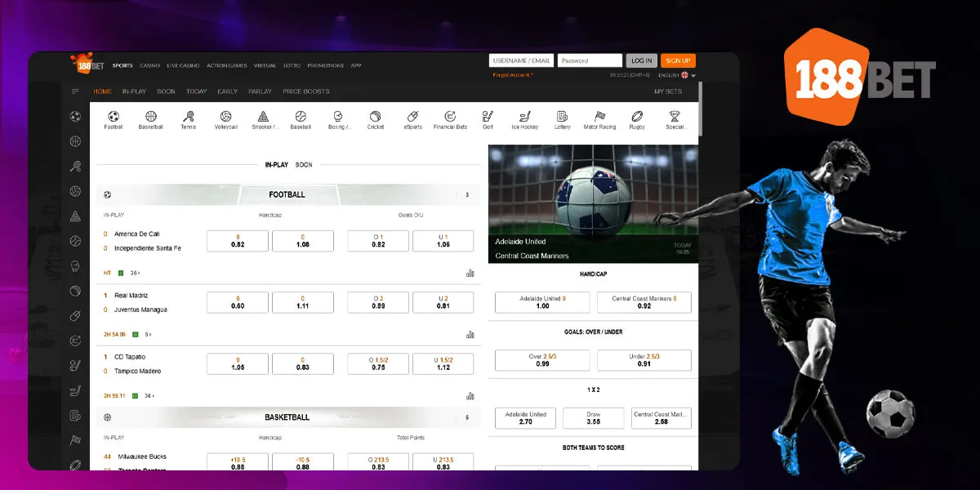
Task: Open the hamburger menu icon beside HOME
Action: coord(76,91)
